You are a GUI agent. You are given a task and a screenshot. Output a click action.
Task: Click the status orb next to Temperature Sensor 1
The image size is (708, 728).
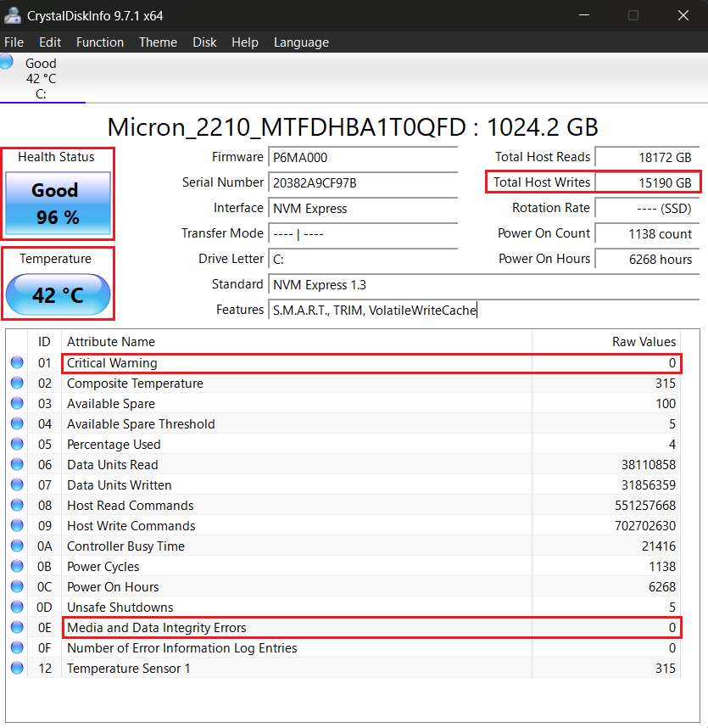click(17, 669)
